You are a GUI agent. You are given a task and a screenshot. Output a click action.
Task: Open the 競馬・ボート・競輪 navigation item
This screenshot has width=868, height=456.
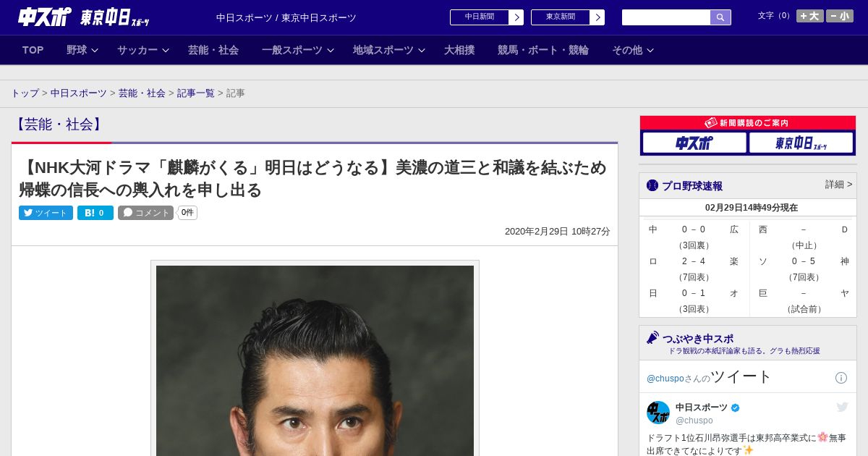[543, 50]
